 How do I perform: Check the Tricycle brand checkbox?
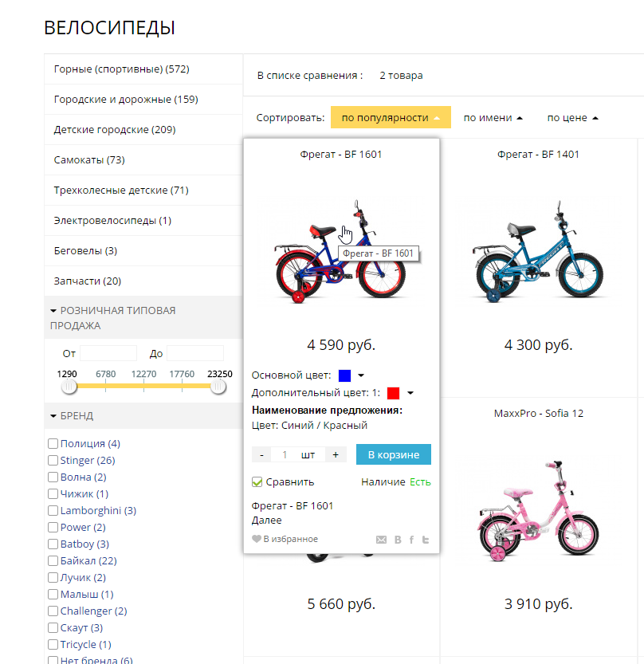click(x=53, y=645)
